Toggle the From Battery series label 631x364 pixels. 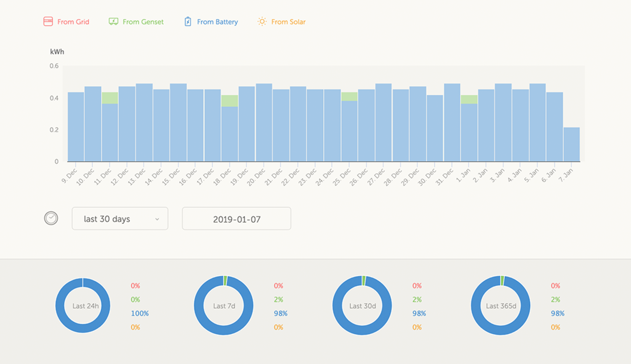point(217,22)
